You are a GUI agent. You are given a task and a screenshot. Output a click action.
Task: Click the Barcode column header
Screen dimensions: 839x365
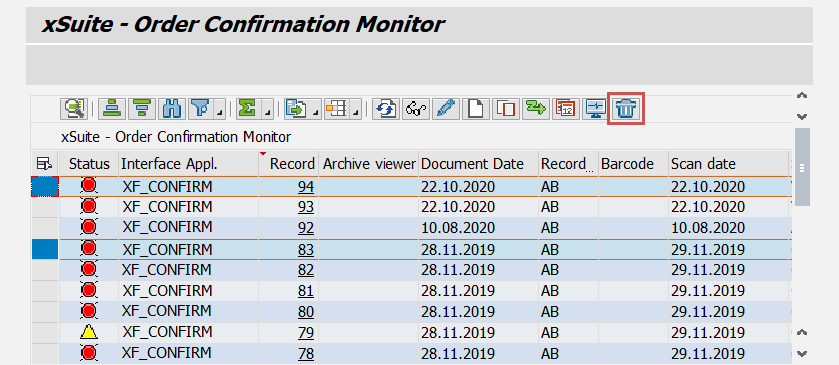[634, 164]
